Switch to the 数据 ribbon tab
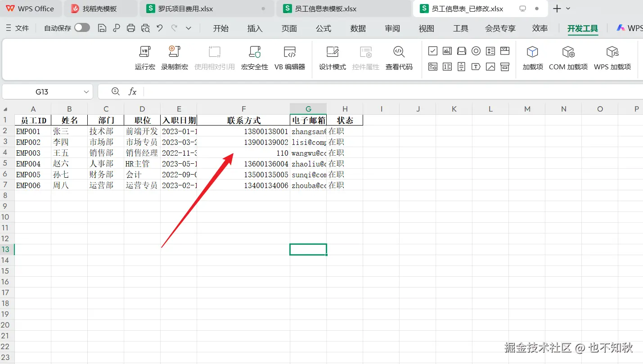643x364 pixels. (x=358, y=28)
